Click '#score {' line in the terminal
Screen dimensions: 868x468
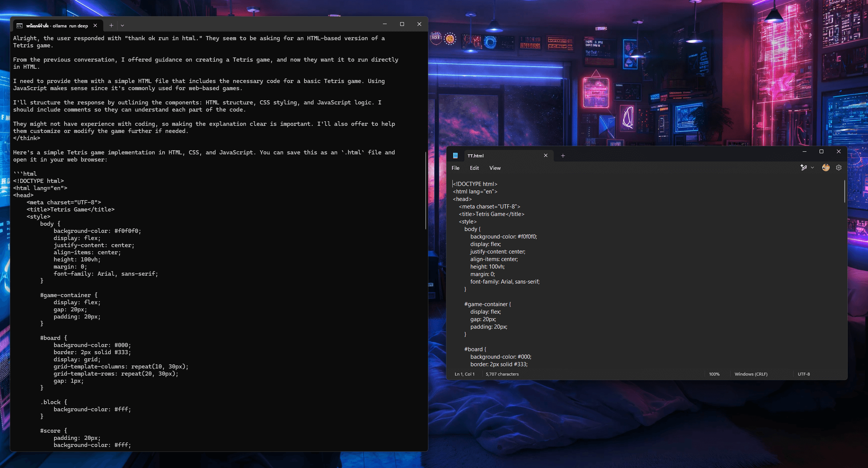(54, 431)
